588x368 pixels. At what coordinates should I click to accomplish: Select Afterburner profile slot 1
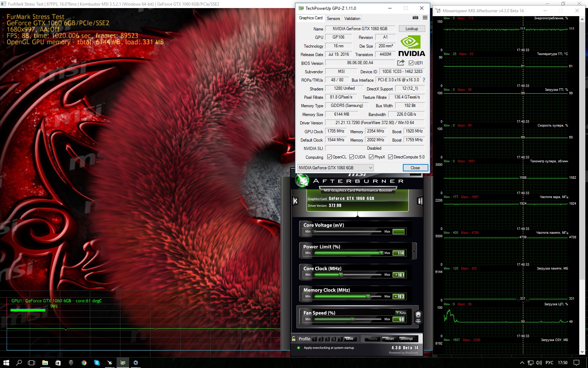point(314,339)
